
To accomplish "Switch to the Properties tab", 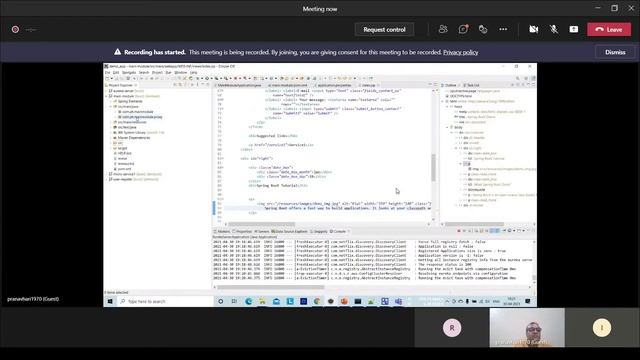I will point(242,231).
